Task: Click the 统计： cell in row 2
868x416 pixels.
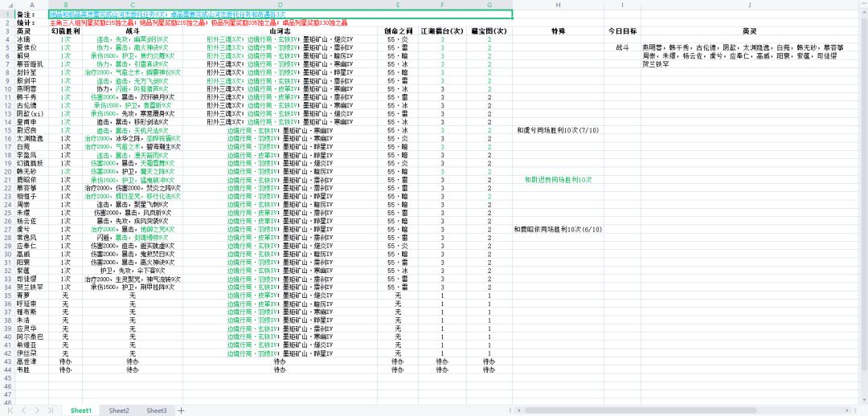Action: [31, 22]
